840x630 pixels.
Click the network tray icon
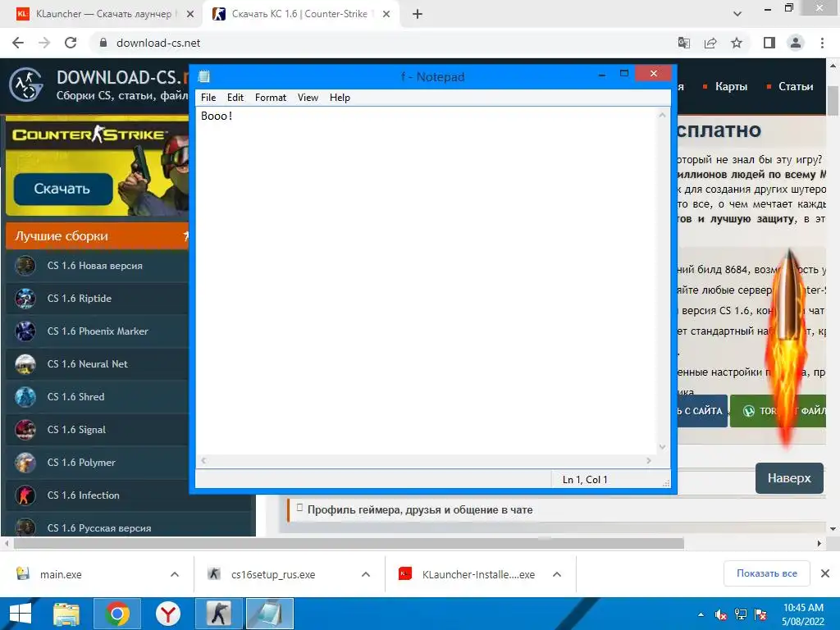[741, 614]
